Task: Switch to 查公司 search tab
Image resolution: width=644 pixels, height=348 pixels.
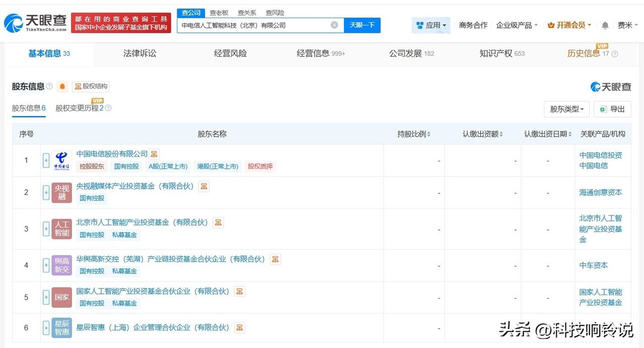Action: tap(191, 13)
